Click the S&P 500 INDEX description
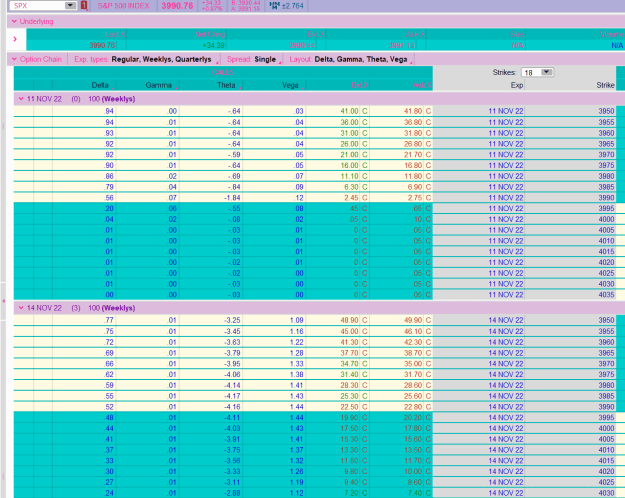625x498 pixels. tap(124, 6)
